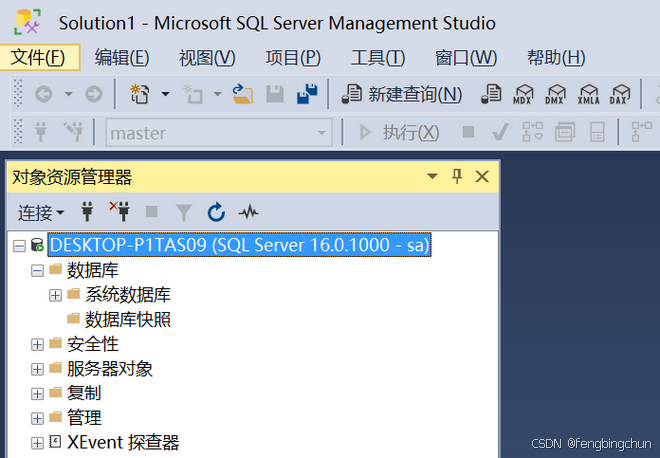Expand the 安全性 folder
This screenshot has width=660, height=458.
(37, 345)
